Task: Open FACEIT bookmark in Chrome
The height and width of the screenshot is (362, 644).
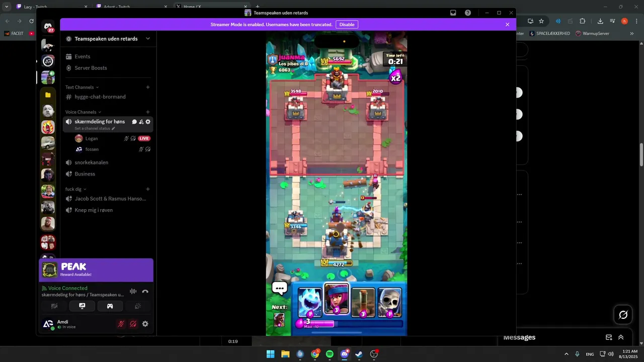Action: tap(14, 34)
